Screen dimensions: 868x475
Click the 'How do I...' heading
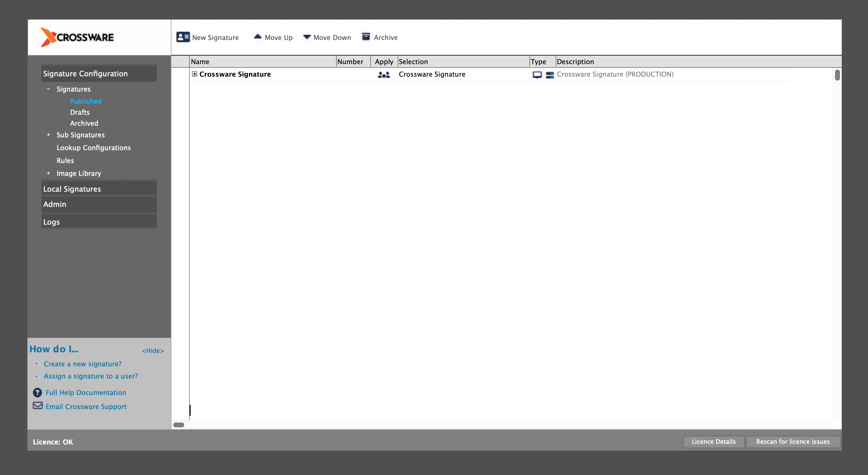point(54,349)
